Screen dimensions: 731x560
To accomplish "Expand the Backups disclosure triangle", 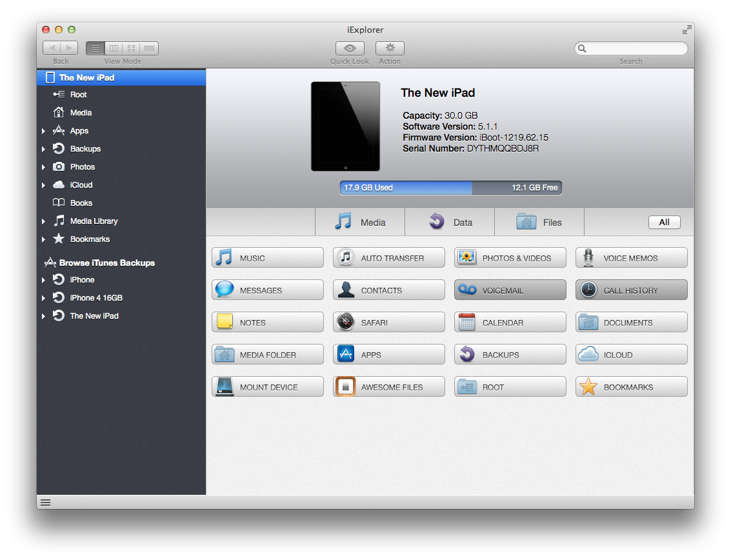I will click(43, 149).
